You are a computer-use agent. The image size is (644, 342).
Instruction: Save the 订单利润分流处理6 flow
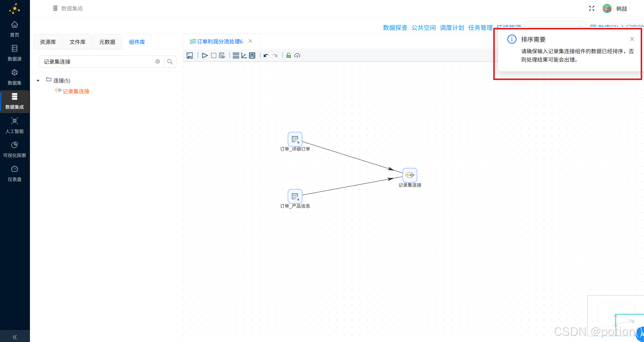tap(189, 55)
